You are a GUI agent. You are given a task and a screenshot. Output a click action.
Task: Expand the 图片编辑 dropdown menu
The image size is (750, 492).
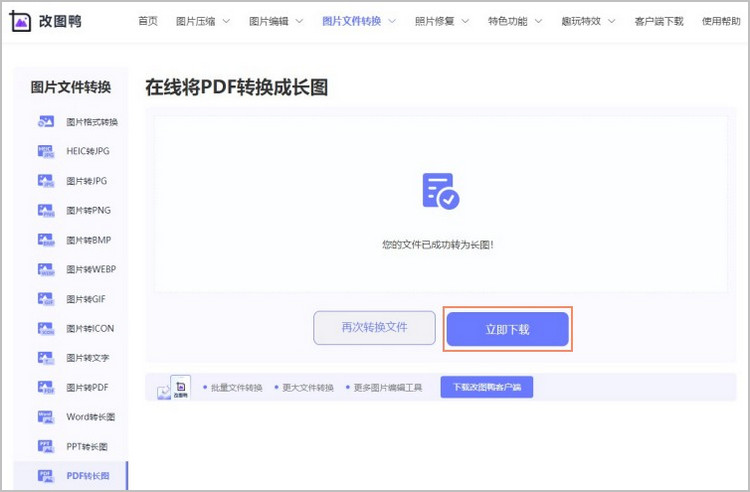[275, 21]
